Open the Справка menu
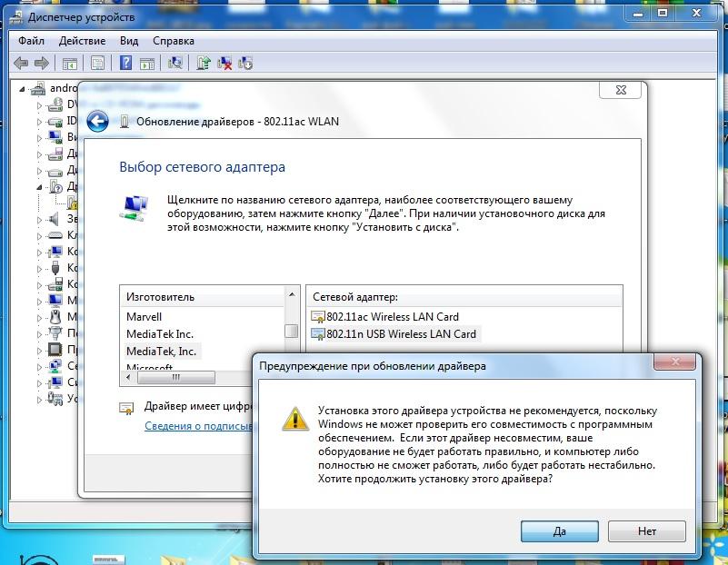Viewport: 728px width, 565px height. pos(174,41)
